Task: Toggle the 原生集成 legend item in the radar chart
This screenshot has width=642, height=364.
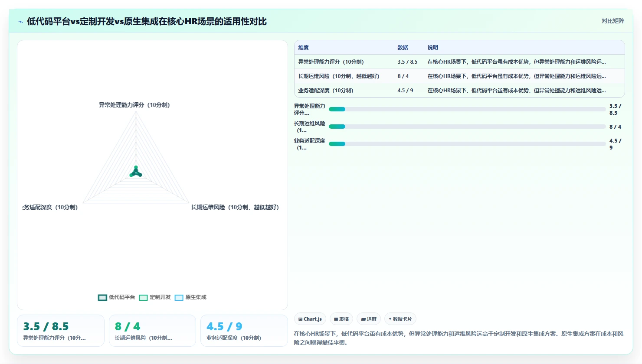Action: coord(190,297)
